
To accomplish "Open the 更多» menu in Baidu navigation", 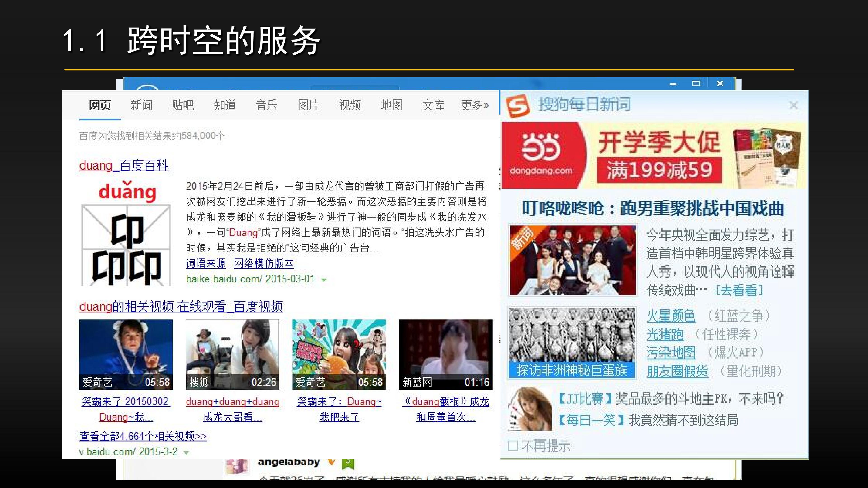I will pos(475,105).
